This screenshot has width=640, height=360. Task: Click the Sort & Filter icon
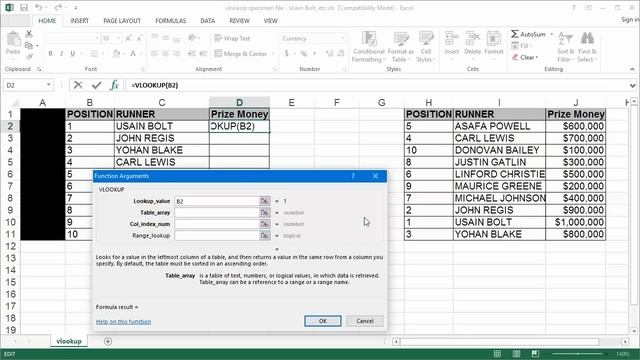(565, 39)
